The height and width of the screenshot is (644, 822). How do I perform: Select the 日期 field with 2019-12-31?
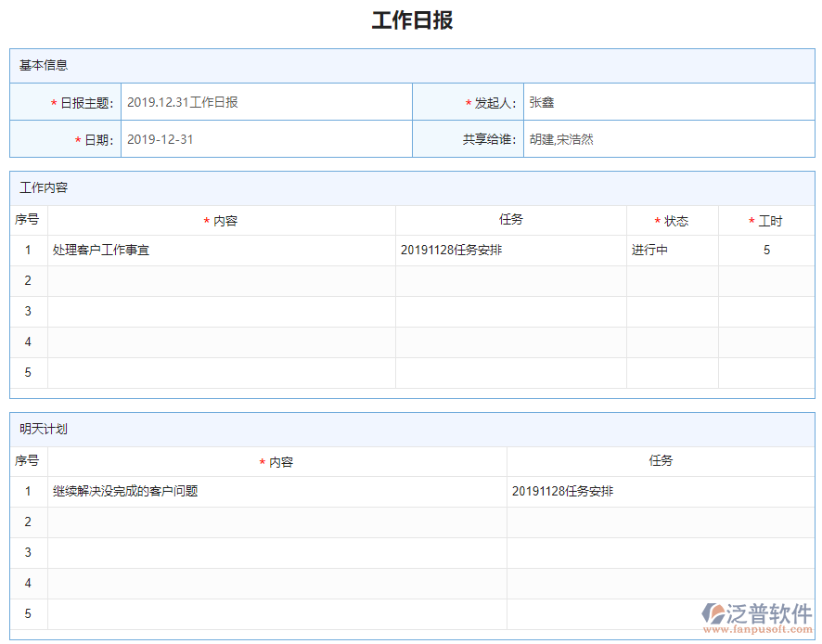266,139
